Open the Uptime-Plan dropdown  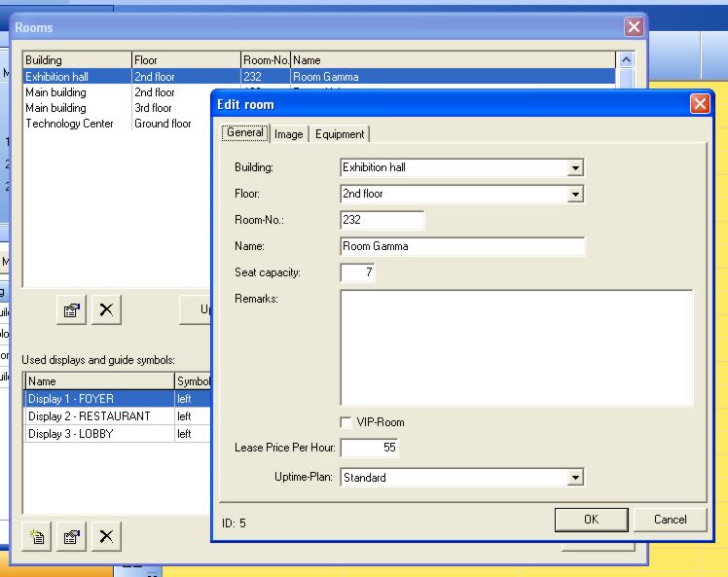[575, 478]
